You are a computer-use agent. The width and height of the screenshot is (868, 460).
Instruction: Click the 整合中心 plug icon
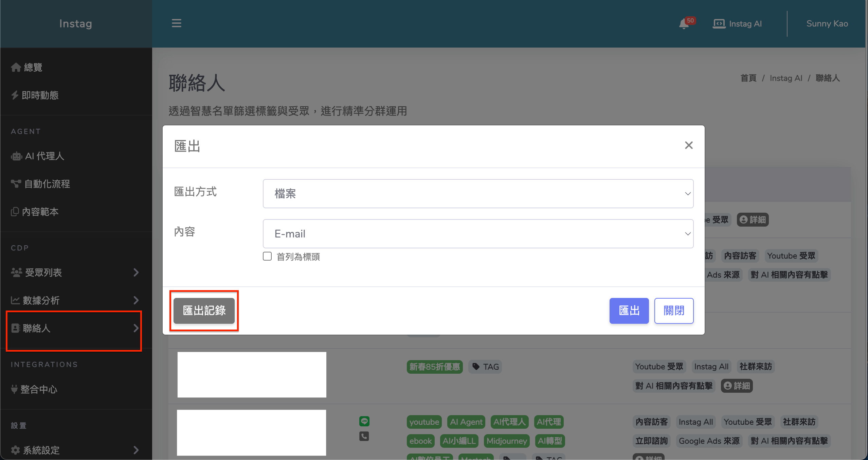[14, 389]
